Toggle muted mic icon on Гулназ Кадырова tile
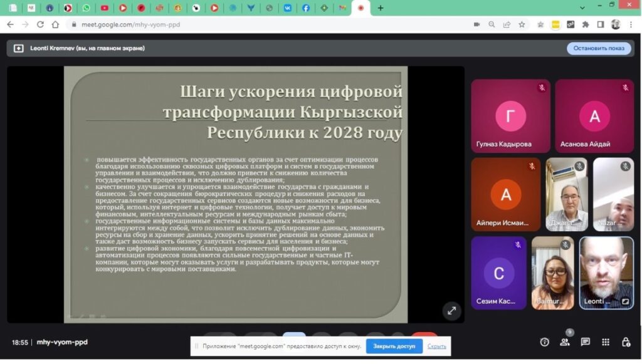The width and height of the screenshot is (642, 364). [x=542, y=88]
